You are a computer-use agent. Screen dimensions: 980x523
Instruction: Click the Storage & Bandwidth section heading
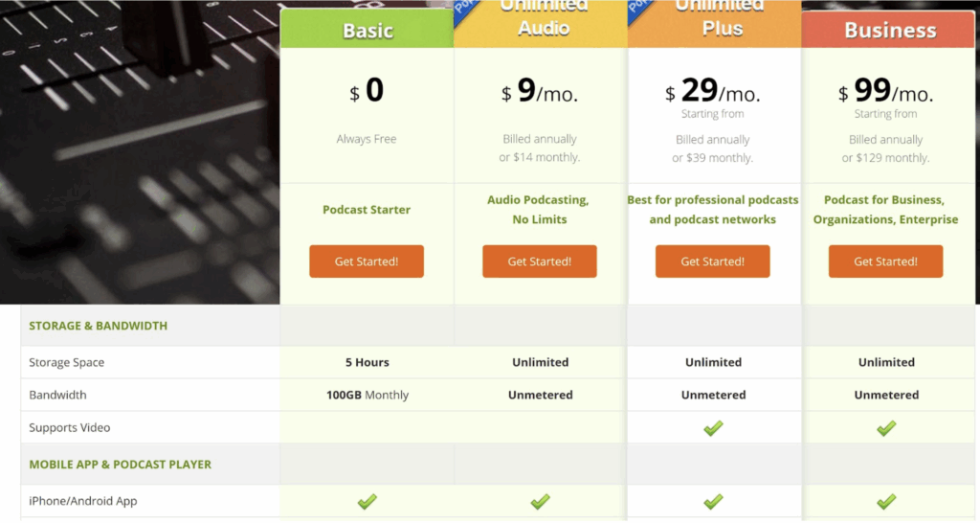[98, 326]
